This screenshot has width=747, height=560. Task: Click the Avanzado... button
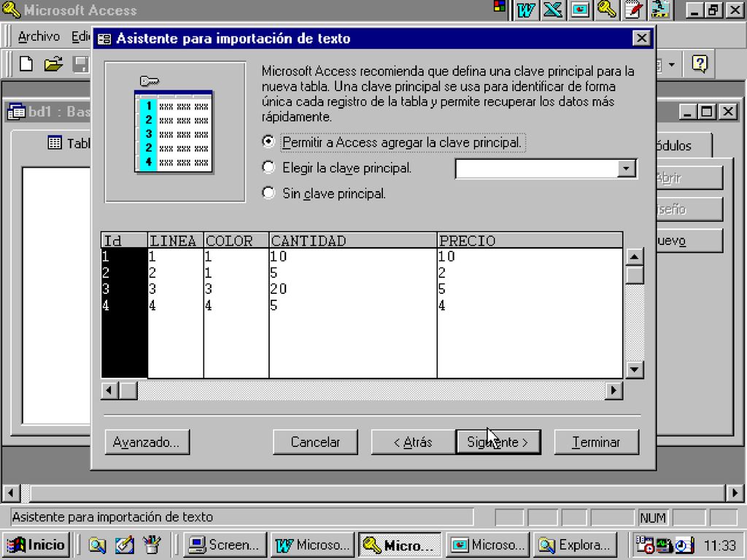pyautogui.click(x=147, y=443)
